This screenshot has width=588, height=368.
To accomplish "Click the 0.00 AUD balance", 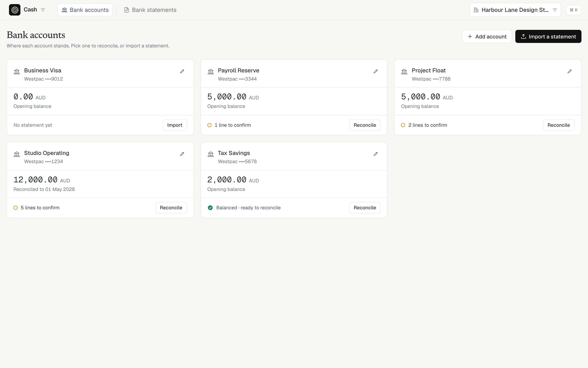I will pos(29,97).
